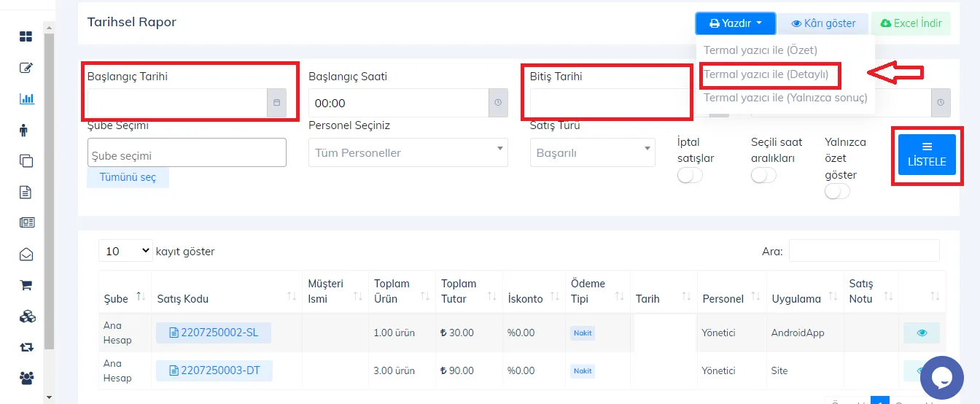The image size is (980, 404).
Task: Click the Excel İndir button
Action: 911,23
